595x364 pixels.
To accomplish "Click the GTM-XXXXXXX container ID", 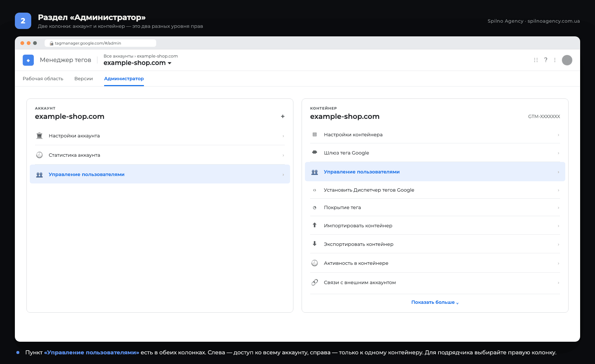I will 544,117.
